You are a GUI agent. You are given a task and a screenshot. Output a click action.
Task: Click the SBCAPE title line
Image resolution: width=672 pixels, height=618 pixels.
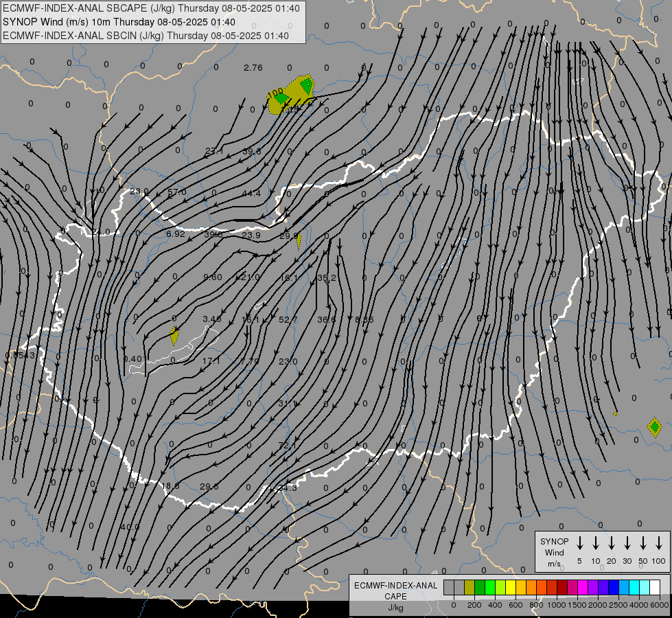(x=151, y=8)
